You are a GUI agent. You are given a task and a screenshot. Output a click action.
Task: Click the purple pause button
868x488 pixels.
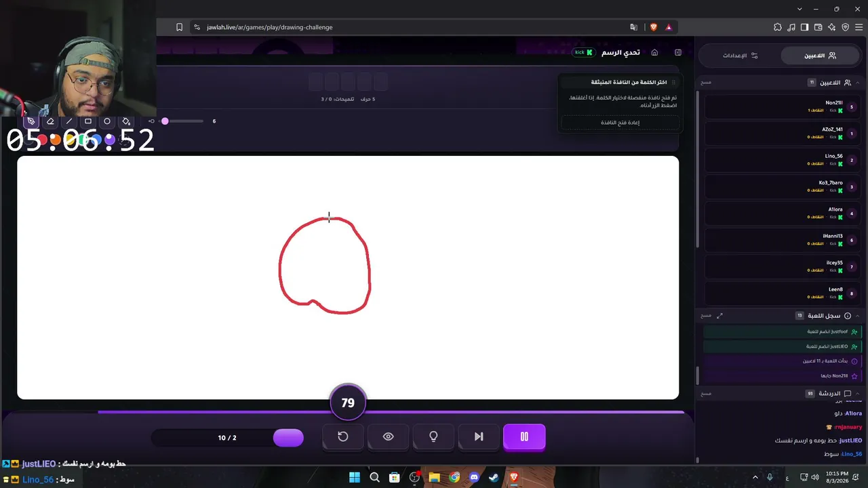point(524,437)
